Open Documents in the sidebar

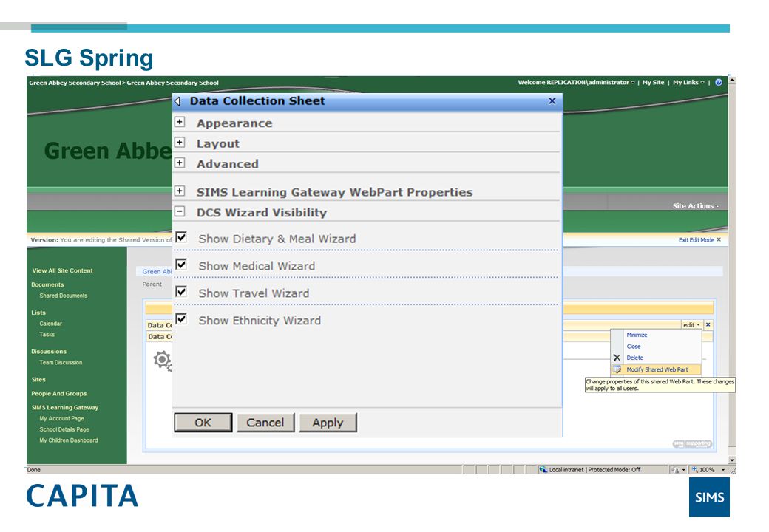(47, 284)
